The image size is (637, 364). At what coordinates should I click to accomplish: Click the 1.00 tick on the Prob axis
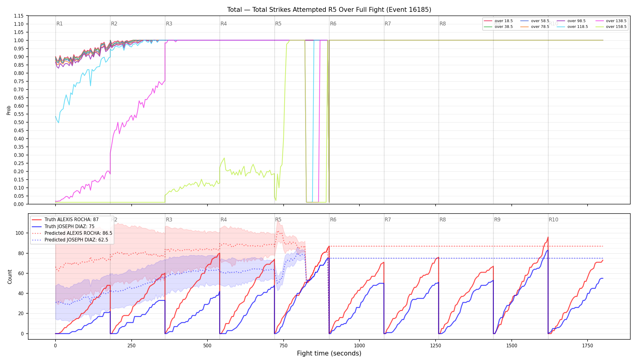[19, 40]
